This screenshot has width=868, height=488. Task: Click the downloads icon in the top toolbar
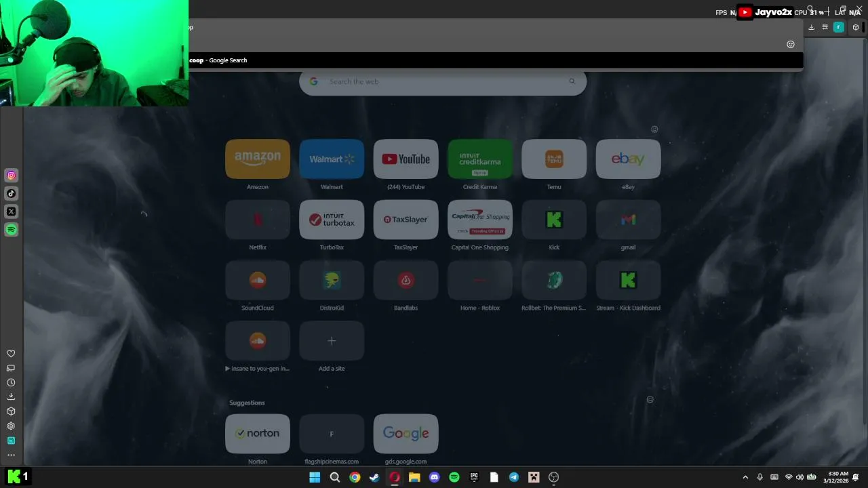[811, 27]
